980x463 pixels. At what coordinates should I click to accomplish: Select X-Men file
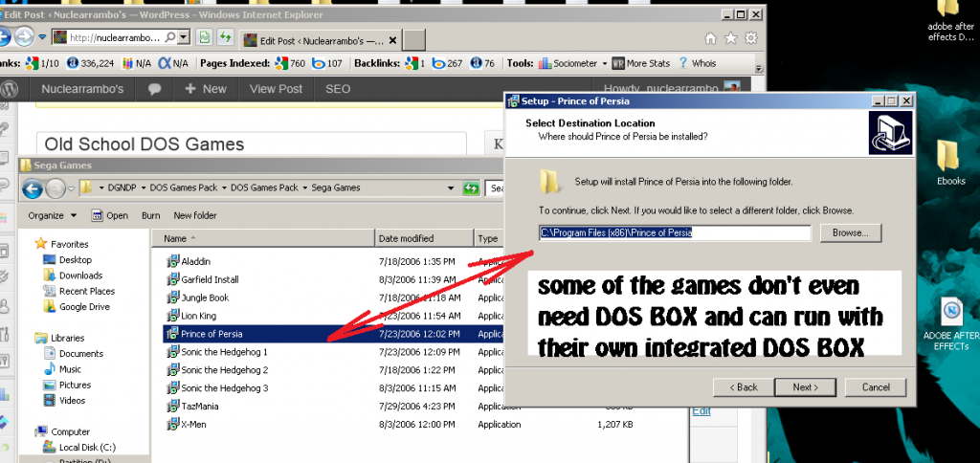193,425
